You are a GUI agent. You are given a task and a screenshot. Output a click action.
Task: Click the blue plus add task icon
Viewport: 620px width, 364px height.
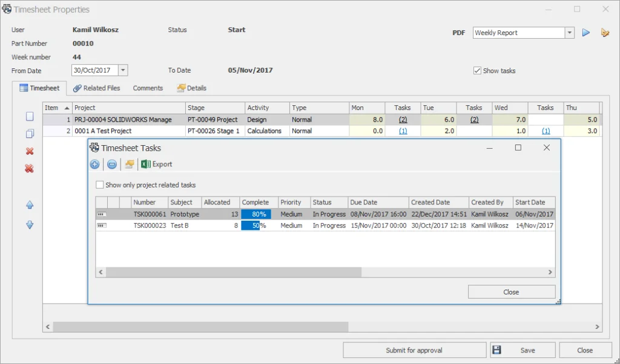(x=94, y=164)
